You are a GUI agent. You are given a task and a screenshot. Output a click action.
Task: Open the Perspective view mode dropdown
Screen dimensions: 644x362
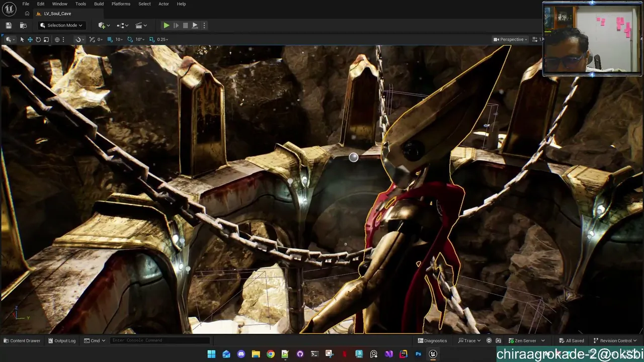(x=511, y=39)
